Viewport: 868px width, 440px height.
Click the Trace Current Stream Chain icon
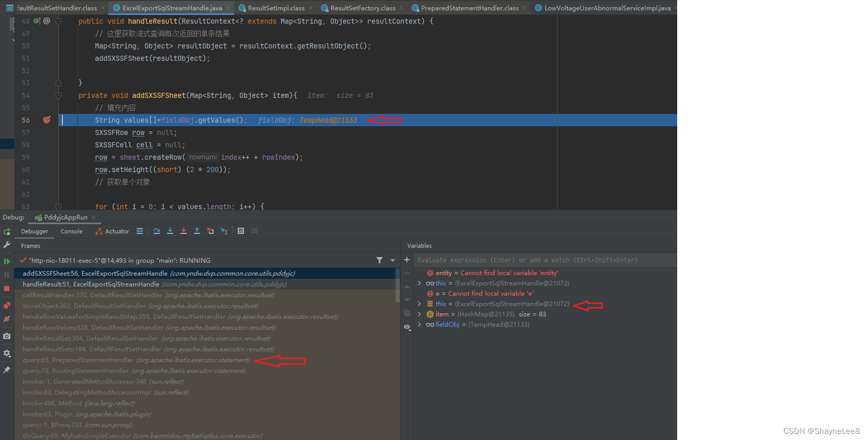tap(254, 231)
